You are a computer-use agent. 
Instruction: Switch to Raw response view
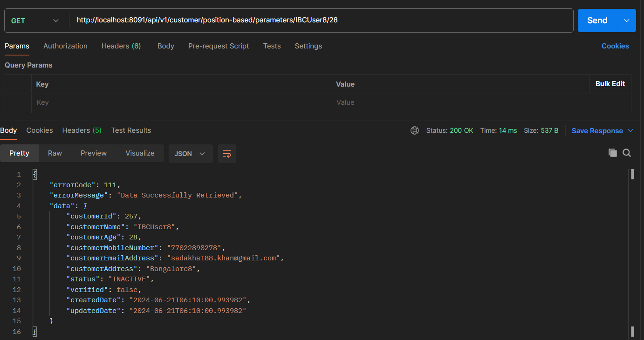click(x=55, y=153)
